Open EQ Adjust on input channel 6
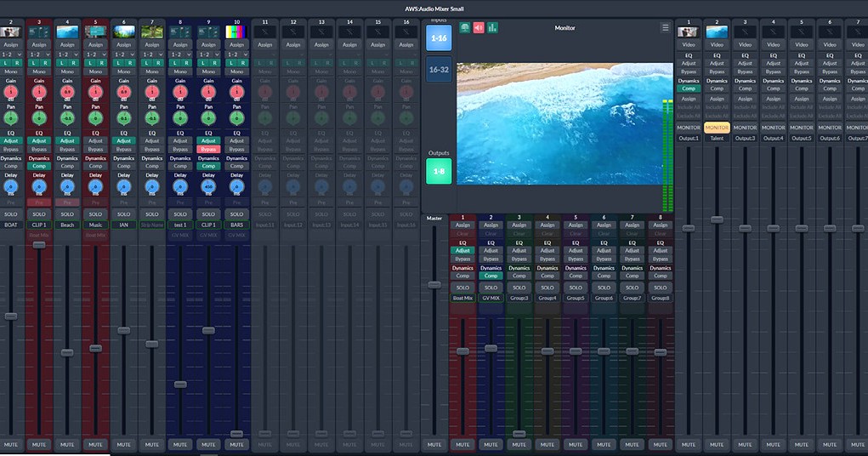Viewport: 868px width, 456px height. pos(123,140)
